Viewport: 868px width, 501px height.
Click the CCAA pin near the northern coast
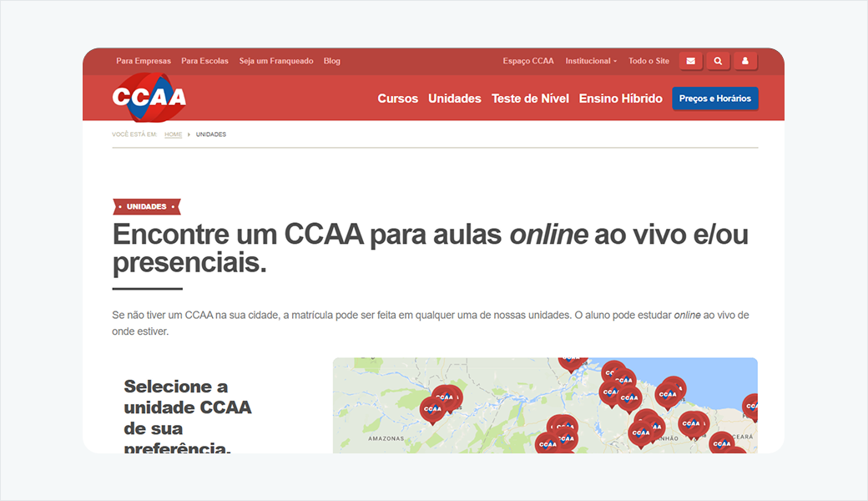point(668,393)
